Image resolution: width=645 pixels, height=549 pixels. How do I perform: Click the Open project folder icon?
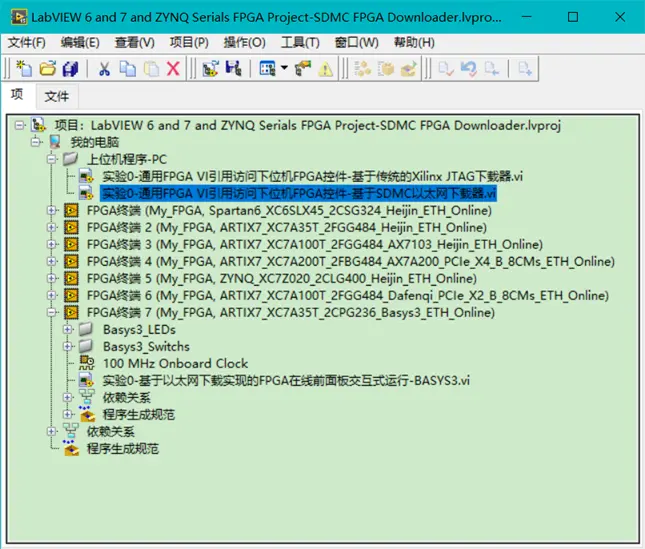(x=48, y=68)
